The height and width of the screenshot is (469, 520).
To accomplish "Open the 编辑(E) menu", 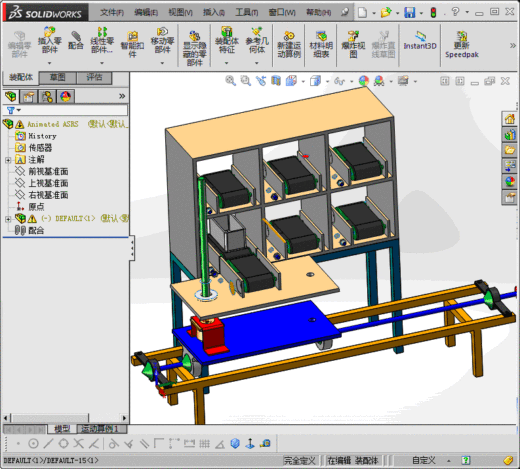I will (146, 13).
